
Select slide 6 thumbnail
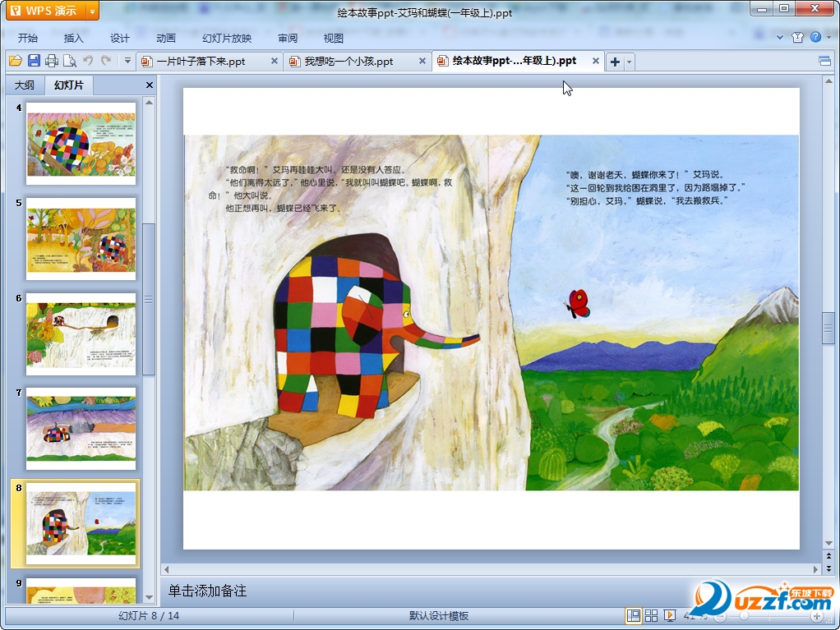tap(81, 334)
